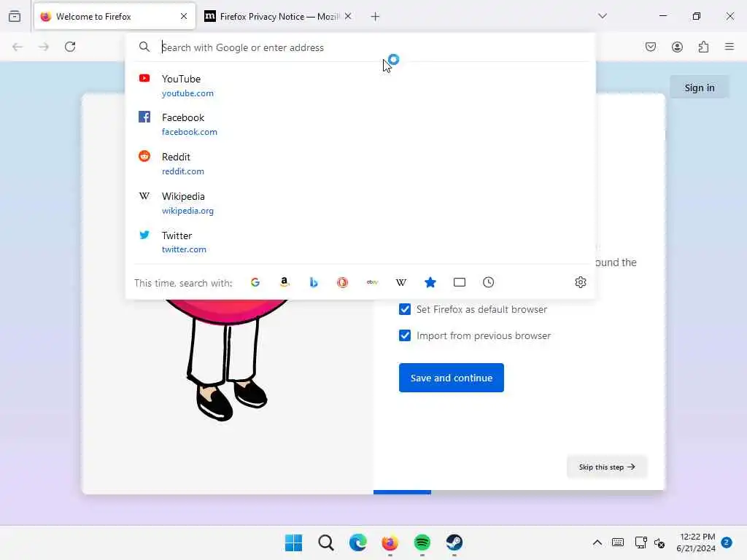
Task: Open search settings gear icon
Action: coord(580,282)
